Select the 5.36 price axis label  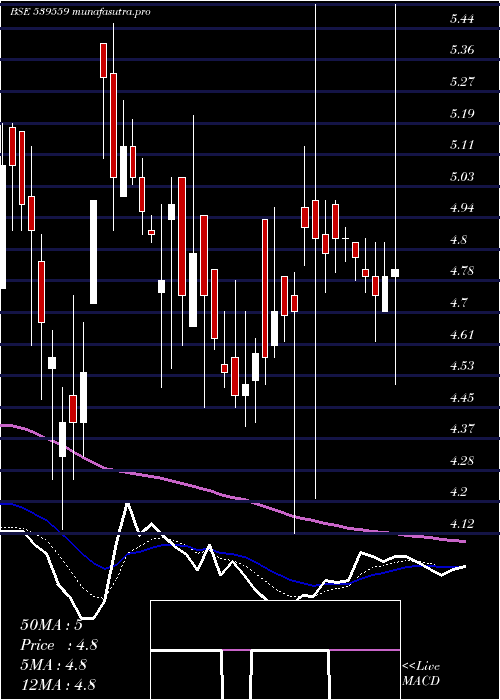(462, 50)
